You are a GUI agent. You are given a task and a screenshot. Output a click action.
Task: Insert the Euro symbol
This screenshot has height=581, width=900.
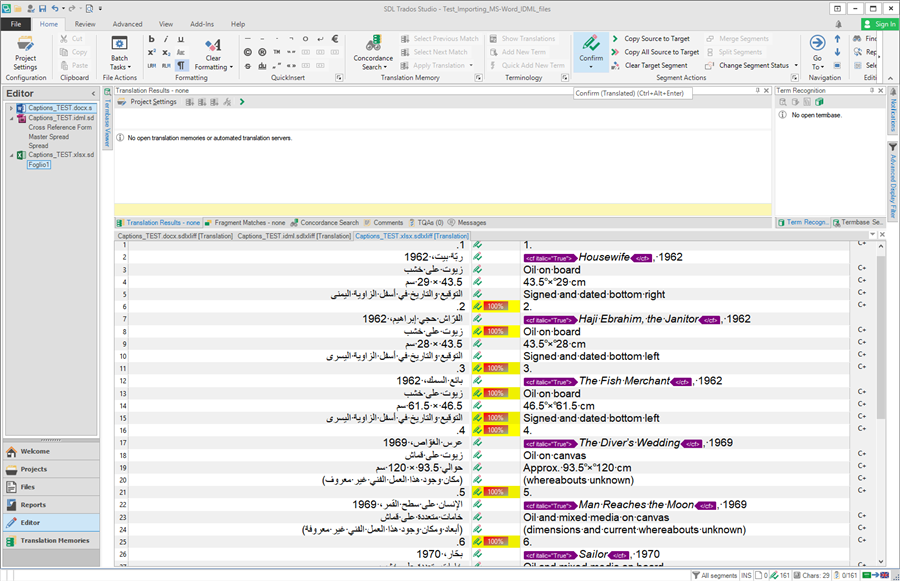tap(335, 39)
